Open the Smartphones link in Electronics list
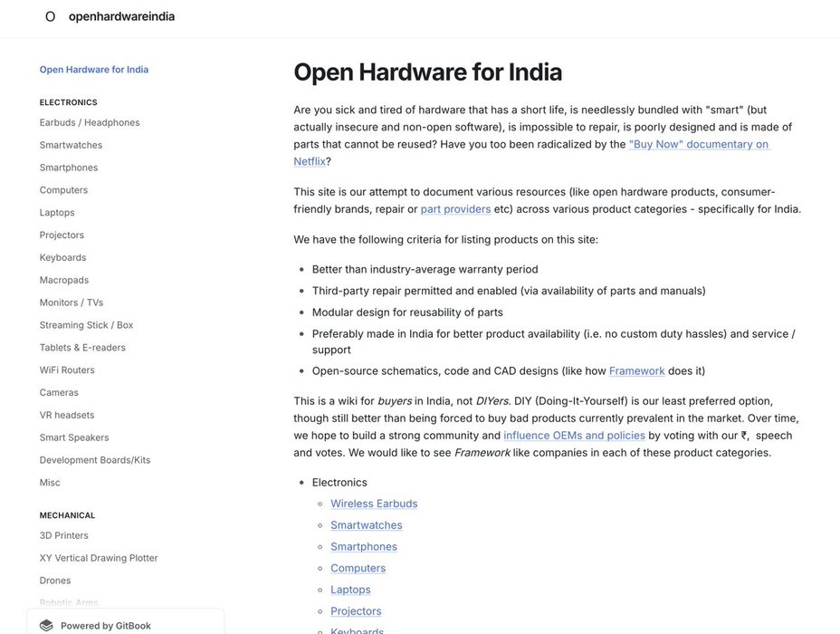840x634 pixels. (364, 547)
